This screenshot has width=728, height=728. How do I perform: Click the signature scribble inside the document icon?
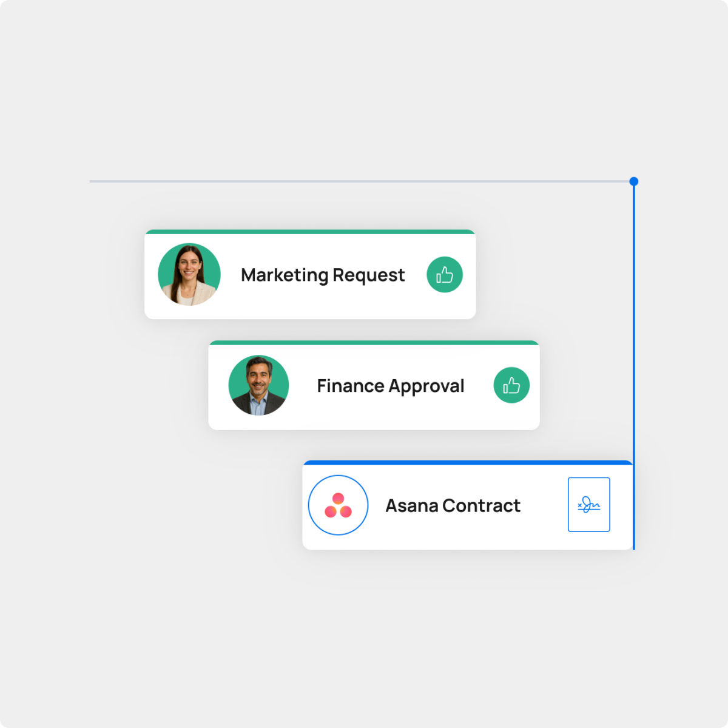point(588,505)
